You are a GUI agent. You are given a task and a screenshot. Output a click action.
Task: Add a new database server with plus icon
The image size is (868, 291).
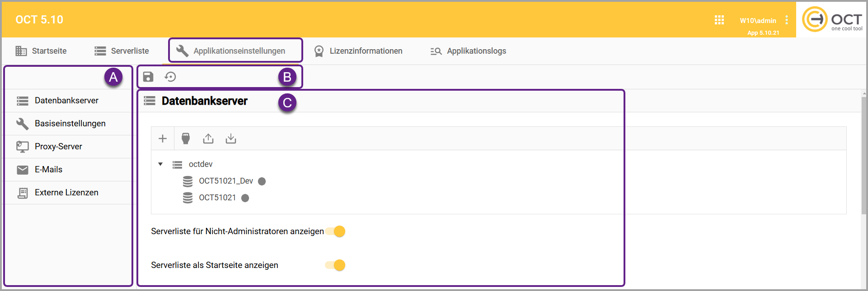(163, 139)
